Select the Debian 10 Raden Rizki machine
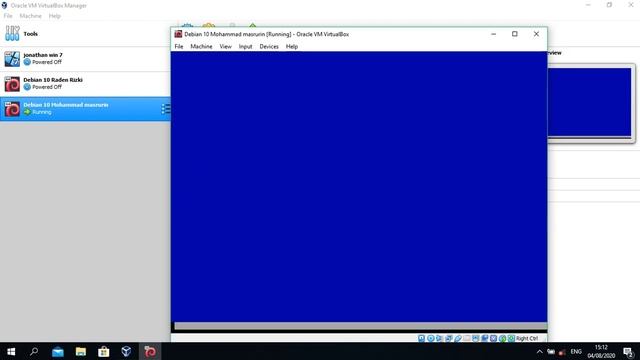Viewport: 640px width, 360px height. (x=85, y=84)
